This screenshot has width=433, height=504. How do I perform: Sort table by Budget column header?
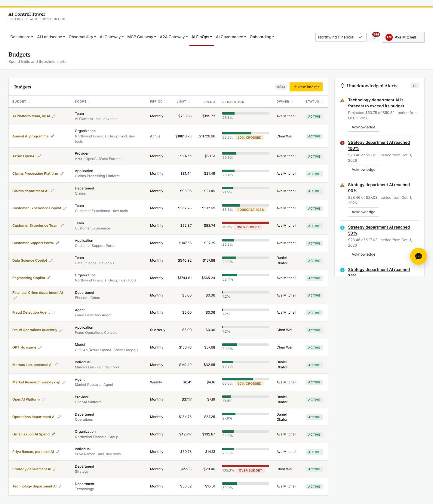tap(22, 102)
